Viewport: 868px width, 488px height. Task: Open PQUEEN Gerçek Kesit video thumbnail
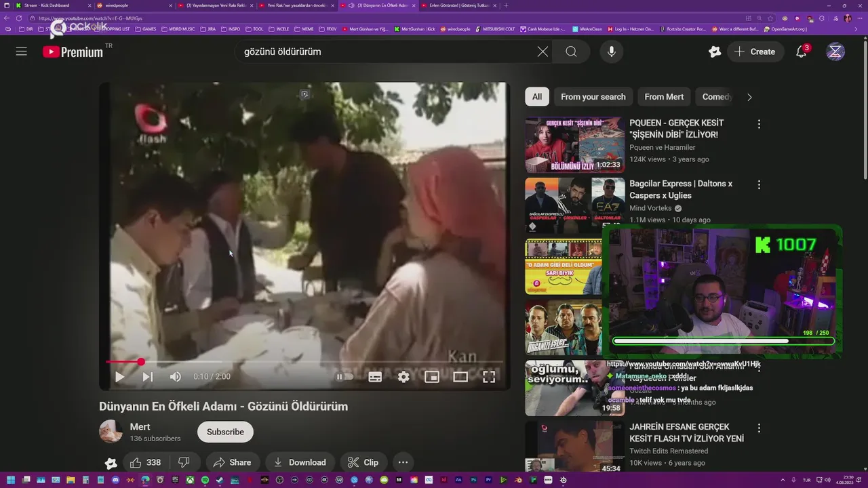(574, 145)
